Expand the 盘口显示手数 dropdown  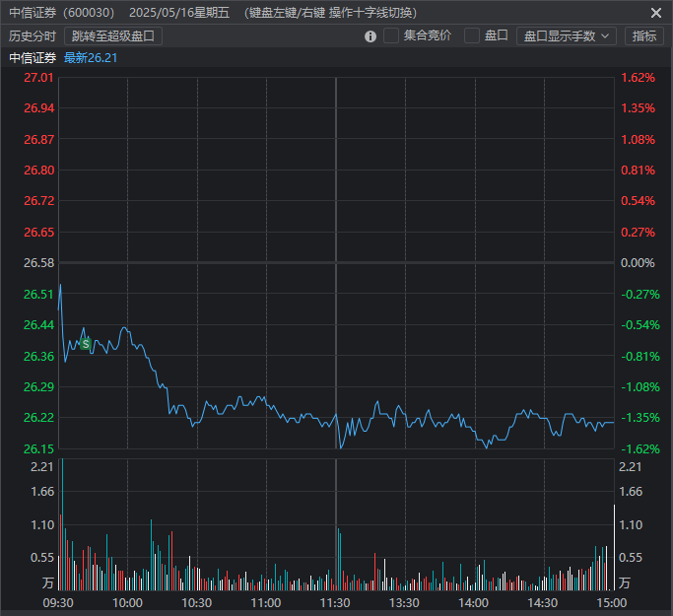pos(566,35)
